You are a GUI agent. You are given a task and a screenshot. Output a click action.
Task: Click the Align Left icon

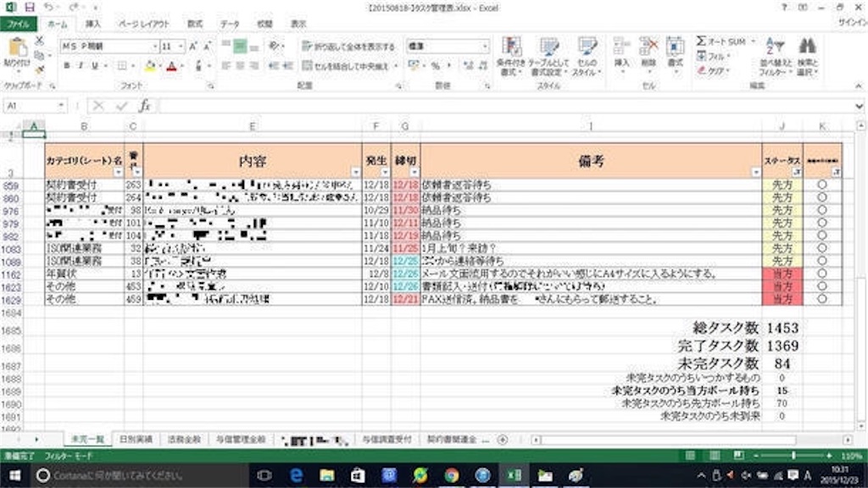pyautogui.click(x=225, y=66)
